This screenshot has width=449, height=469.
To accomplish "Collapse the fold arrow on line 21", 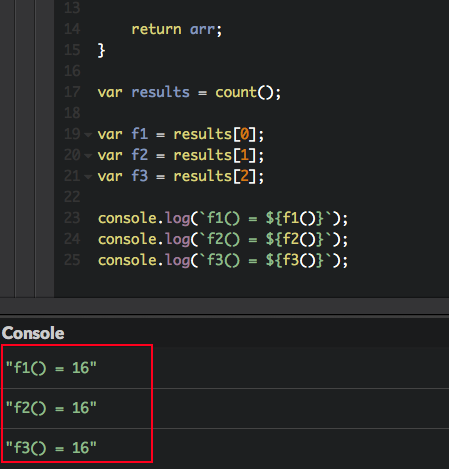I will (x=88, y=177).
